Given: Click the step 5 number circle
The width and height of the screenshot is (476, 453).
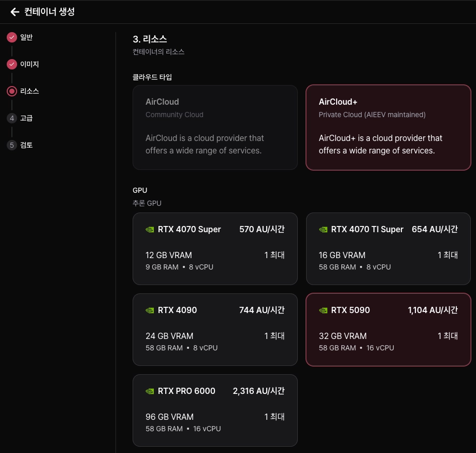Looking at the screenshot, I should click(12, 145).
